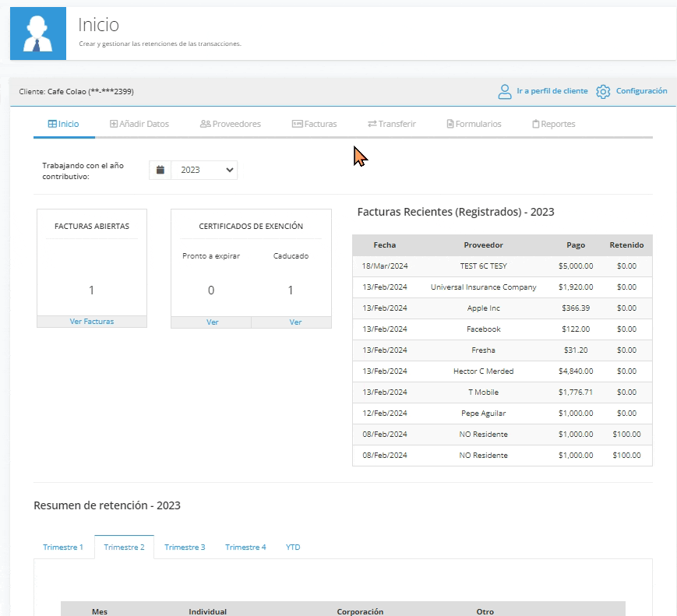Click the Pago column header

coord(576,245)
